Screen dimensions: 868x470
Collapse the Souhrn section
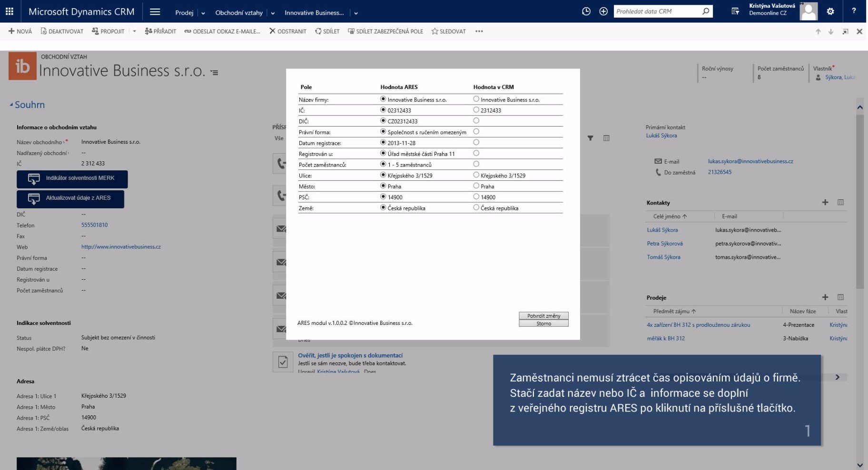(x=11, y=104)
